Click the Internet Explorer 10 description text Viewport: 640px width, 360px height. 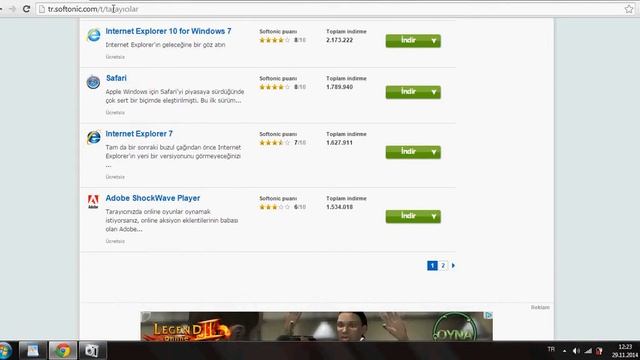click(165, 45)
